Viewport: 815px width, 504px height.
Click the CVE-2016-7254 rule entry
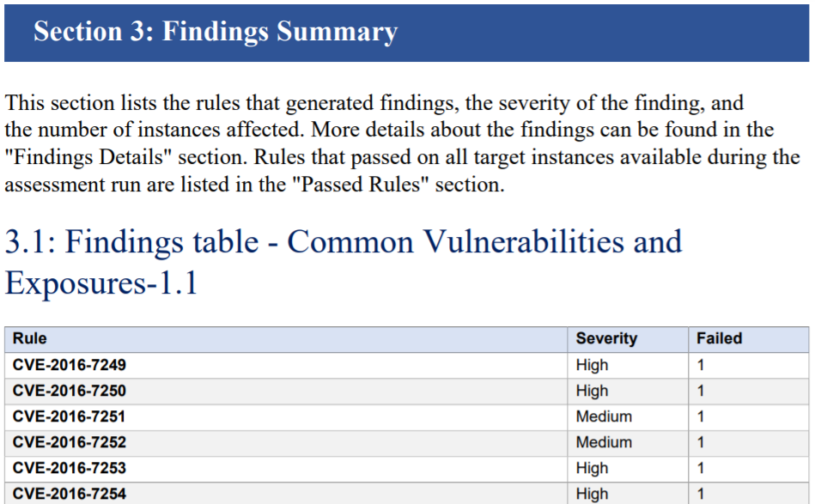(69, 494)
